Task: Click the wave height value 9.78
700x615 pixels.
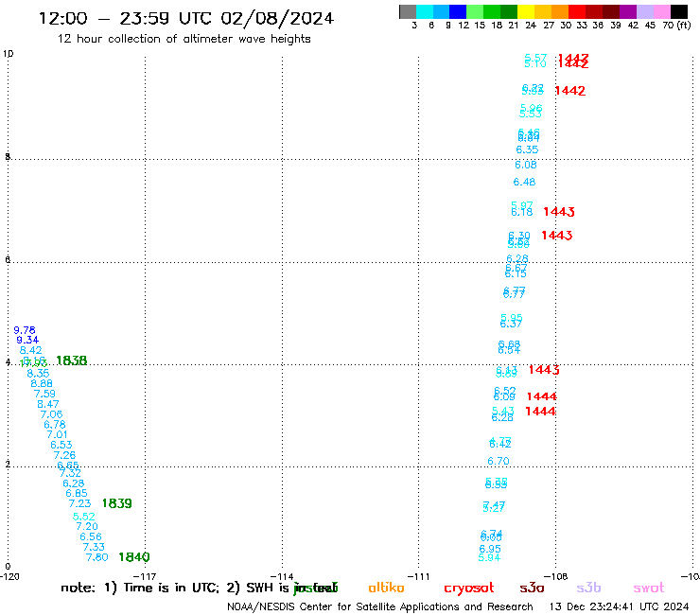Action: 25,330
